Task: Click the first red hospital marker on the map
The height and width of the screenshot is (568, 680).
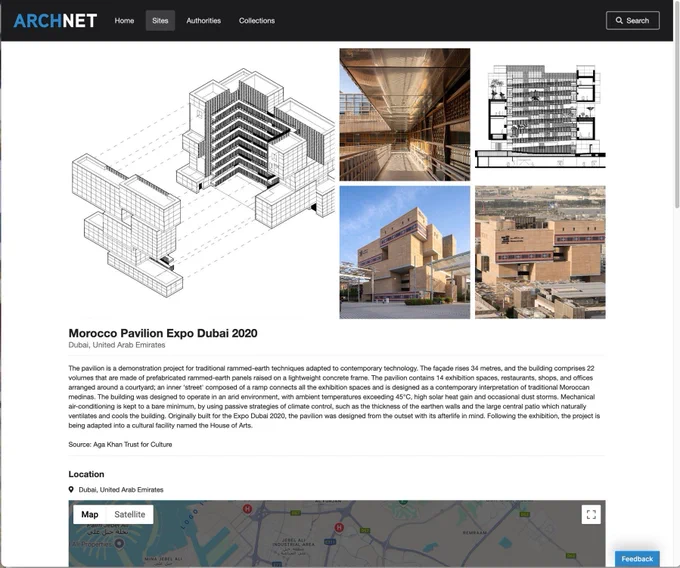Action: pyautogui.click(x=247, y=509)
